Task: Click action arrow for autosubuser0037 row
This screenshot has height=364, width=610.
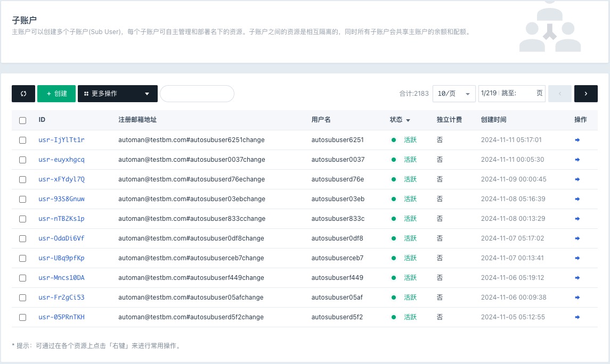Action: pyautogui.click(x=578, y=160)
